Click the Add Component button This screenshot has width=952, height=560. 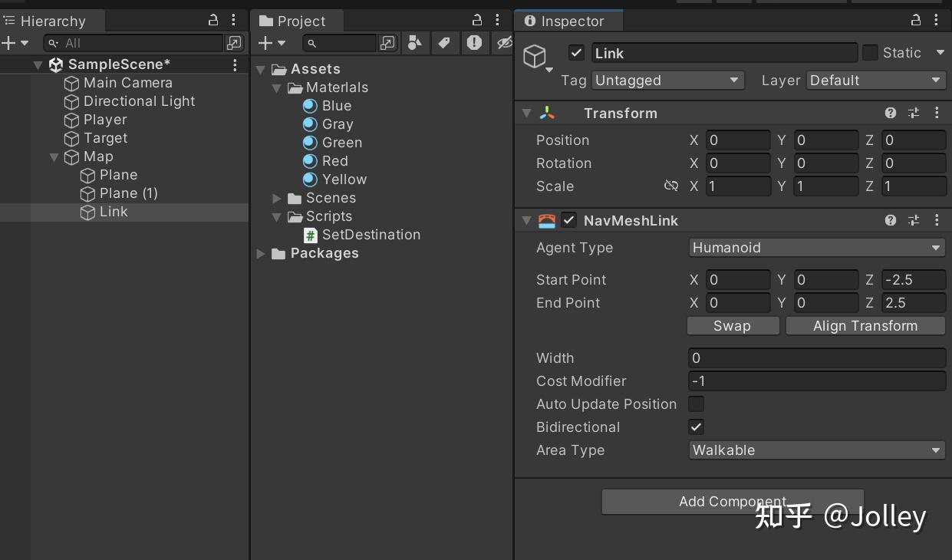[x=732, y=502]
